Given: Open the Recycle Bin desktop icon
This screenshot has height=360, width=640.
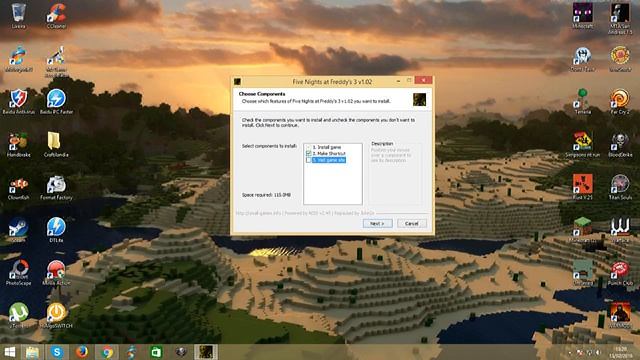Looking at the screenshot, I should click(x=18, y=16).
